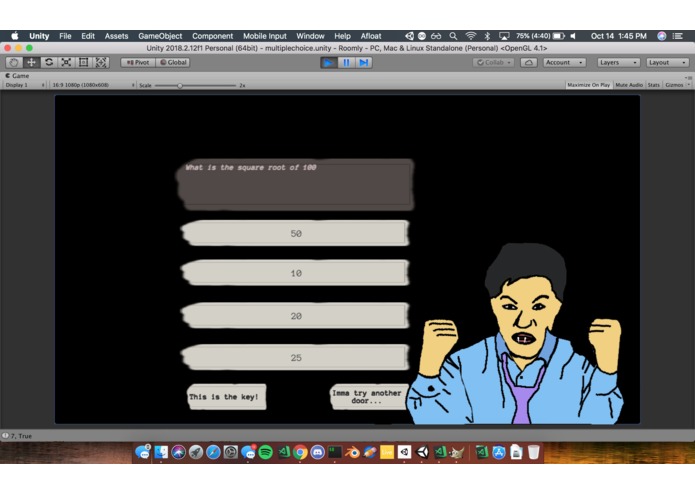Open Safari from the Dock
The image size is (695, 494).
pos(213,452)
